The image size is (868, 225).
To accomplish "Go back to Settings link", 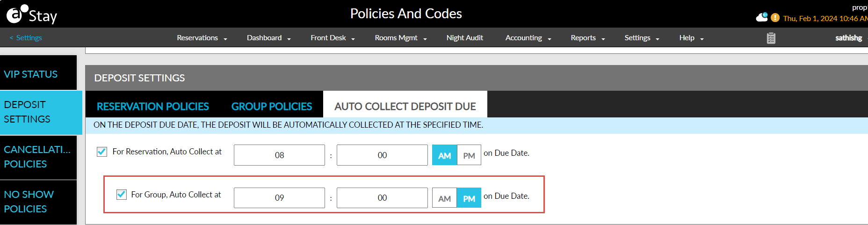I will pos(26,38).
